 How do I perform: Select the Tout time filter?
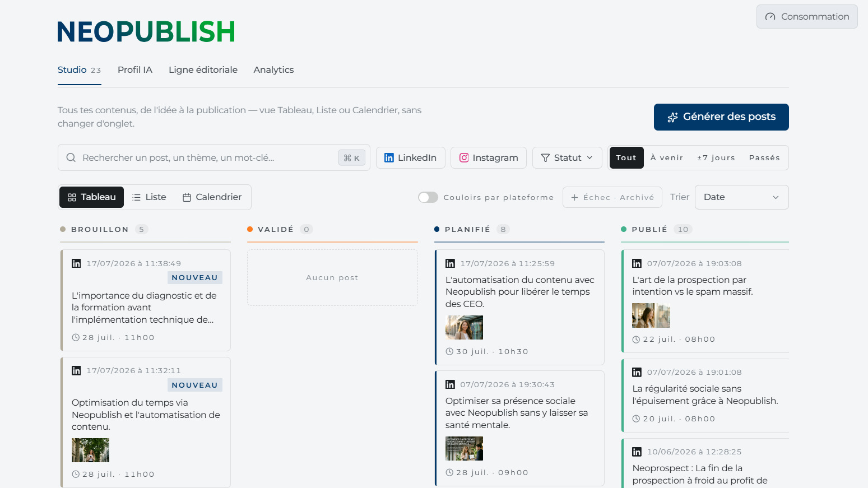tap(626, 158)
